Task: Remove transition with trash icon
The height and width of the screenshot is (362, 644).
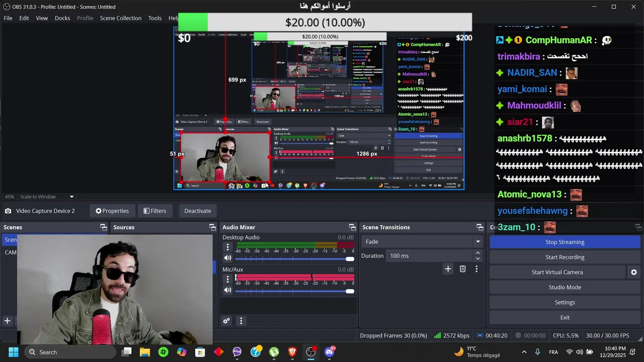Action: 462,269
